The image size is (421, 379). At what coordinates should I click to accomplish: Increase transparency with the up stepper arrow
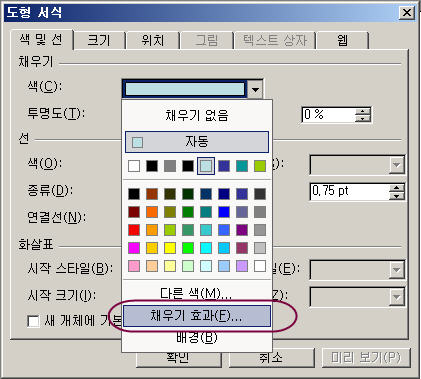(363, 111)
